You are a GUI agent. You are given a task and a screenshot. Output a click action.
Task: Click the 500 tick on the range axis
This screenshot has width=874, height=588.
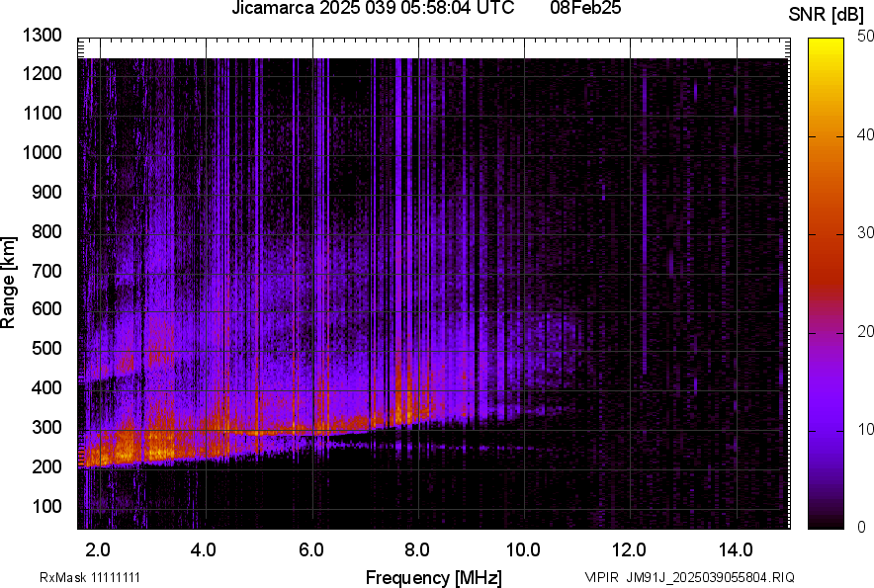50,349
